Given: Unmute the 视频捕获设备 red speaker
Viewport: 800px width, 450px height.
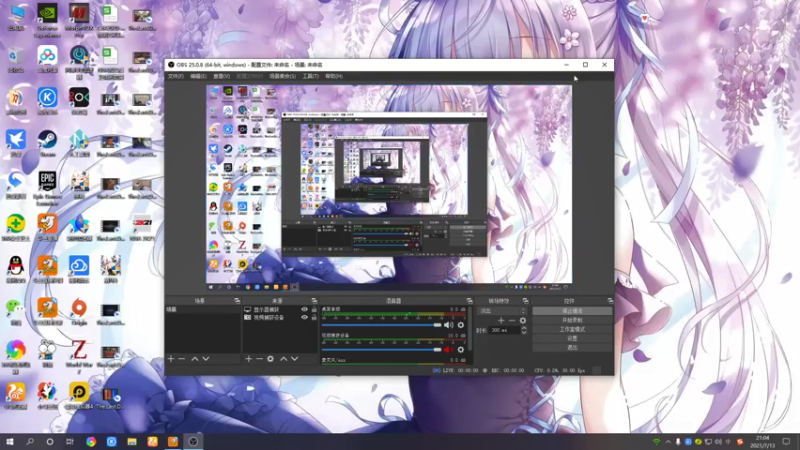Looking at the screenshot, I should point(448,349).
